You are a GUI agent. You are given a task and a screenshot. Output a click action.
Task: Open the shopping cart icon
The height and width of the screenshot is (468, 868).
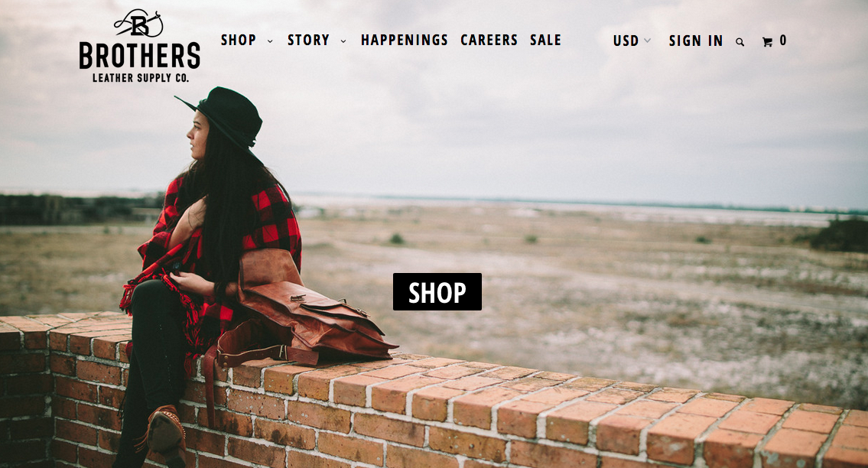click(x=767, y=42)
